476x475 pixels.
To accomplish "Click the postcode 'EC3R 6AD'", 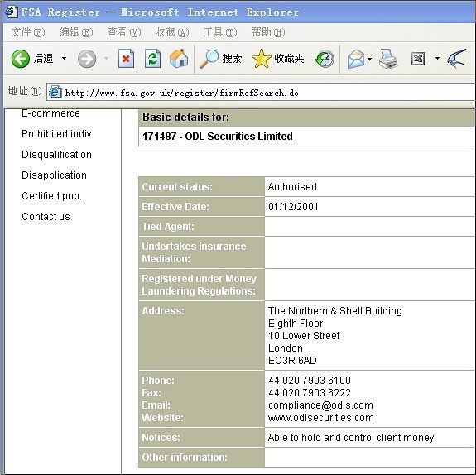I will point(292,360).
